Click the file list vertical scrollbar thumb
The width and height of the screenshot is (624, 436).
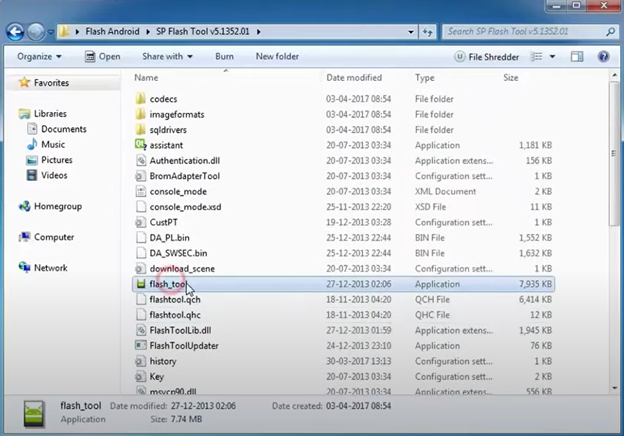point(614,153)
